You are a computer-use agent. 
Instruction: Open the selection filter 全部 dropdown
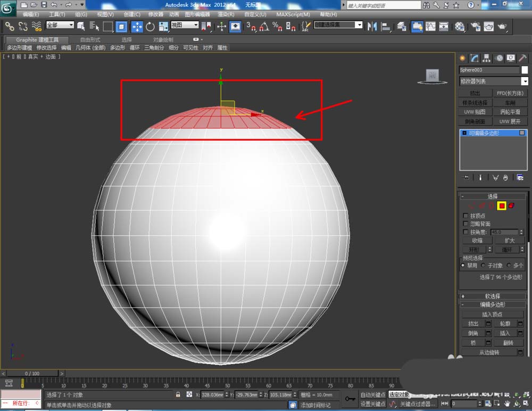coord(60,25)
